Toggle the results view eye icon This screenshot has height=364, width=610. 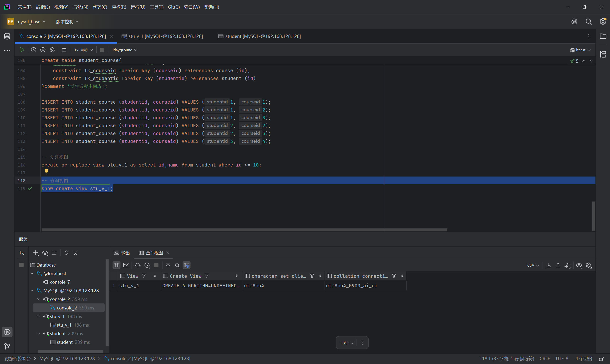pyautogui.click(x=579, y=265)
